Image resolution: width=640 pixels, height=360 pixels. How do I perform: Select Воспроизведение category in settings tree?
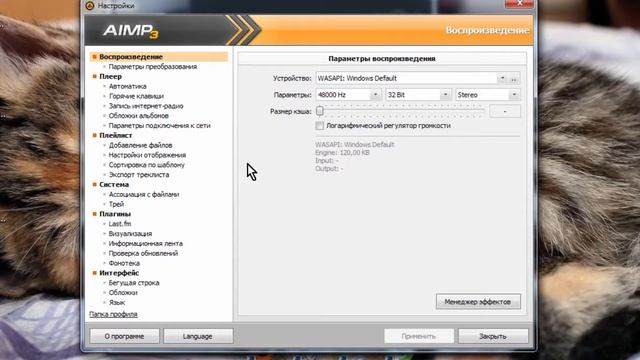[x=159, y=57]
